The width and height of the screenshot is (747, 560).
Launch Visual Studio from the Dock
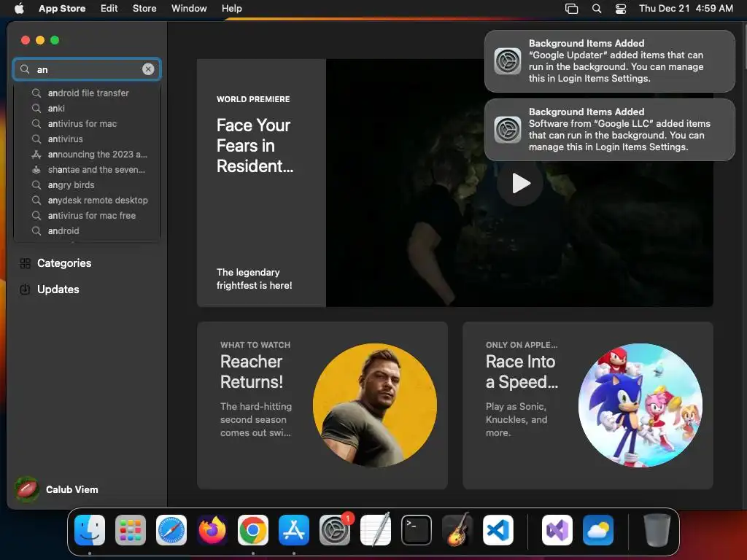pyautogui.click(x=557, y=530)
